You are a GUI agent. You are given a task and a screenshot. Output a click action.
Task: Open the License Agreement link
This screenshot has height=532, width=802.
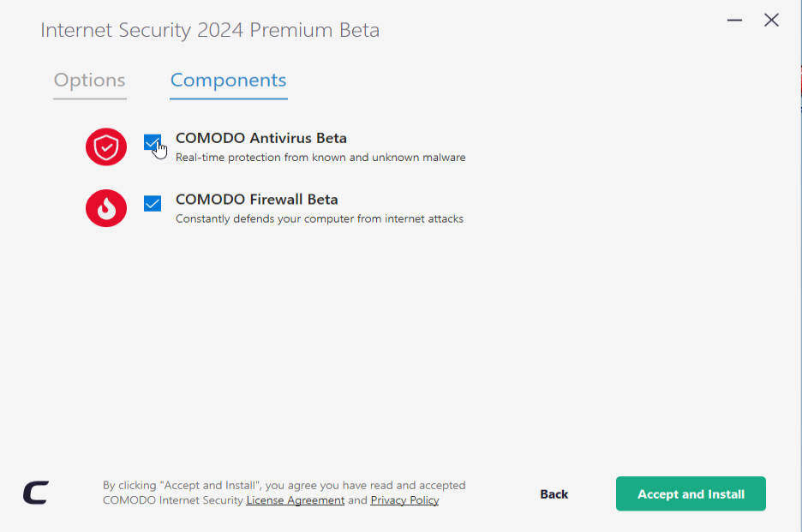296,500
